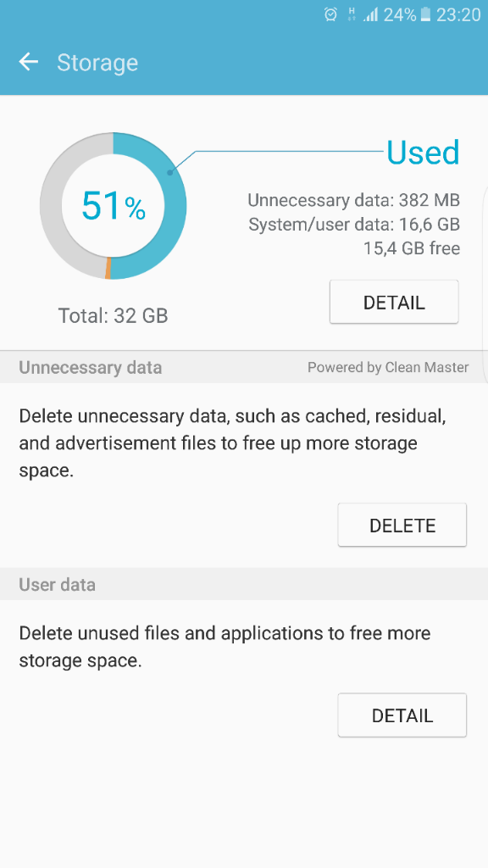
Task: Tap the 23:20 clock in status bar
Action: pos(458,15)
